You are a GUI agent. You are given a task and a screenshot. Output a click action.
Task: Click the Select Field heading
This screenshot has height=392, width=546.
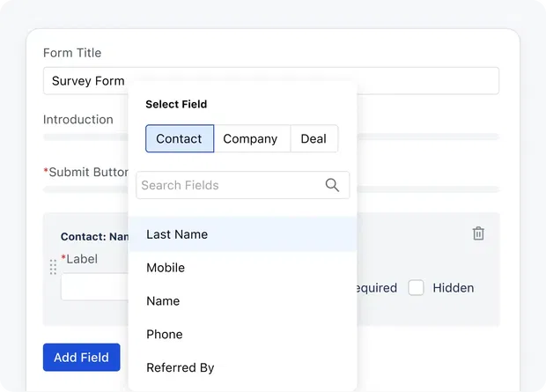176,104
